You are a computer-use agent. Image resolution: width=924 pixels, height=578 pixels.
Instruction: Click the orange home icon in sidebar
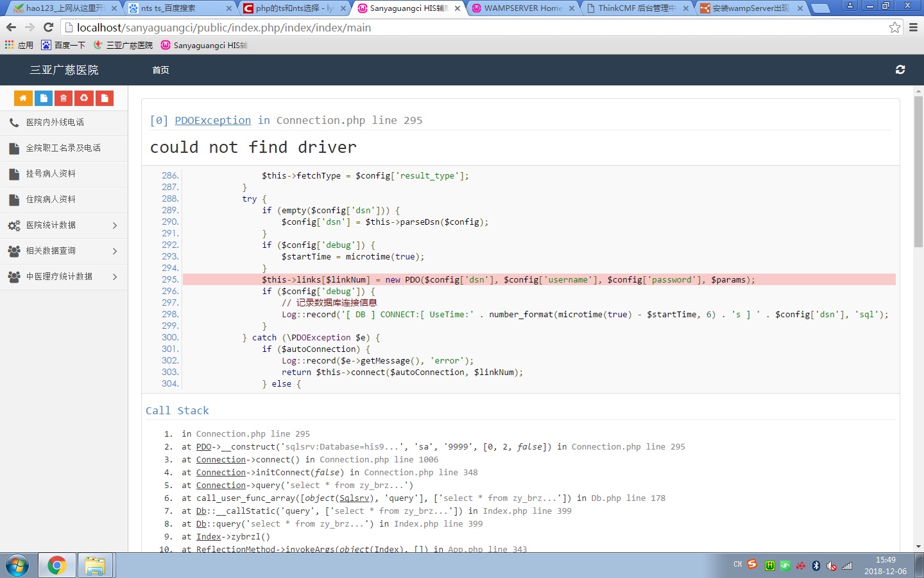pyautogui.click(x=23, y=98)
